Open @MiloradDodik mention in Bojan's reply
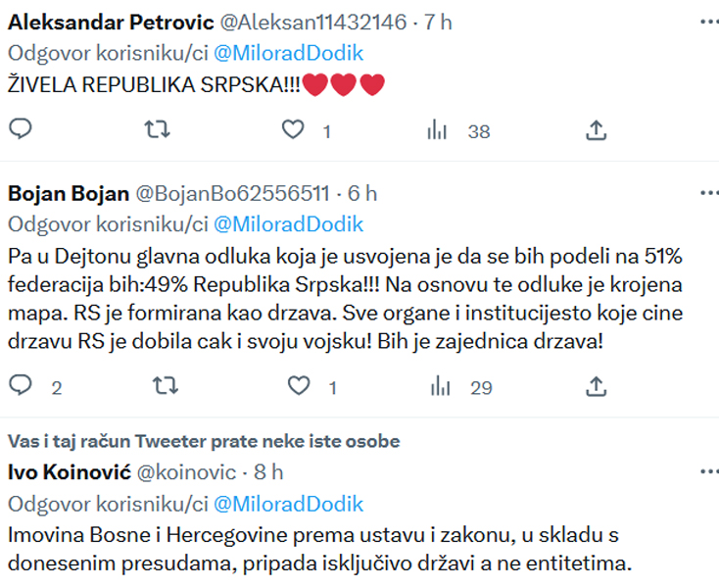This screenshot has width=719, height=588. pyautogui.click(x=288, y=224)
